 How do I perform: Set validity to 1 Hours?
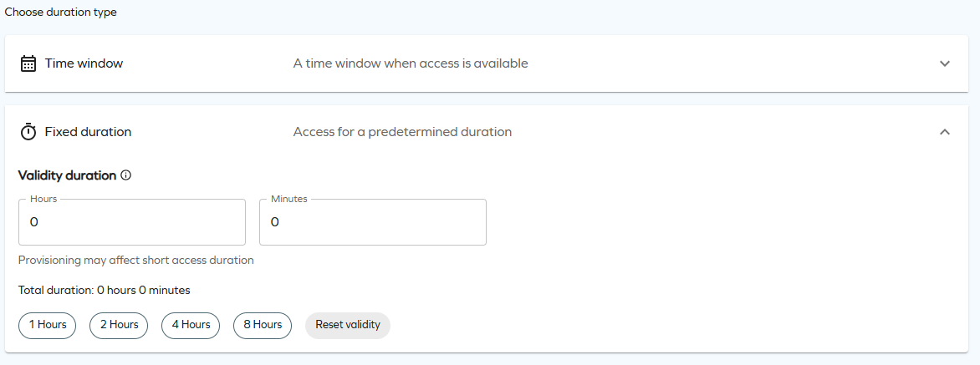[x=48, y=325]
